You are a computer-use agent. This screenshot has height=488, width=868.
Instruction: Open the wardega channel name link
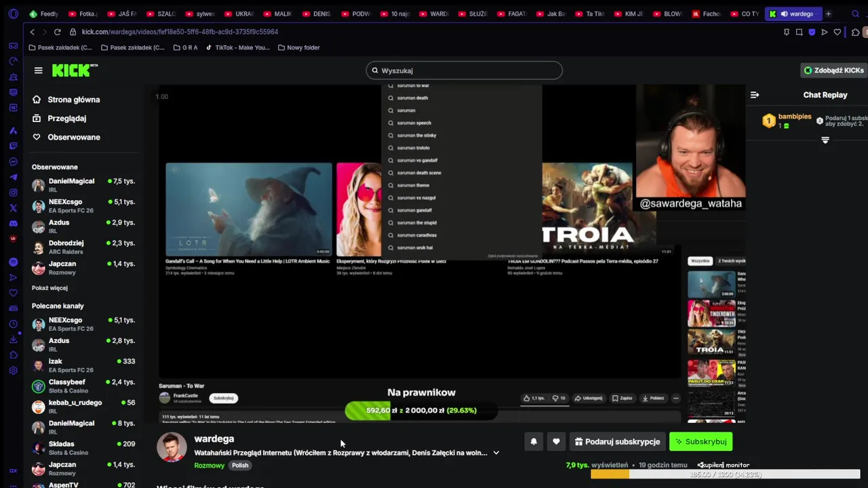click(x=214, y=439)
